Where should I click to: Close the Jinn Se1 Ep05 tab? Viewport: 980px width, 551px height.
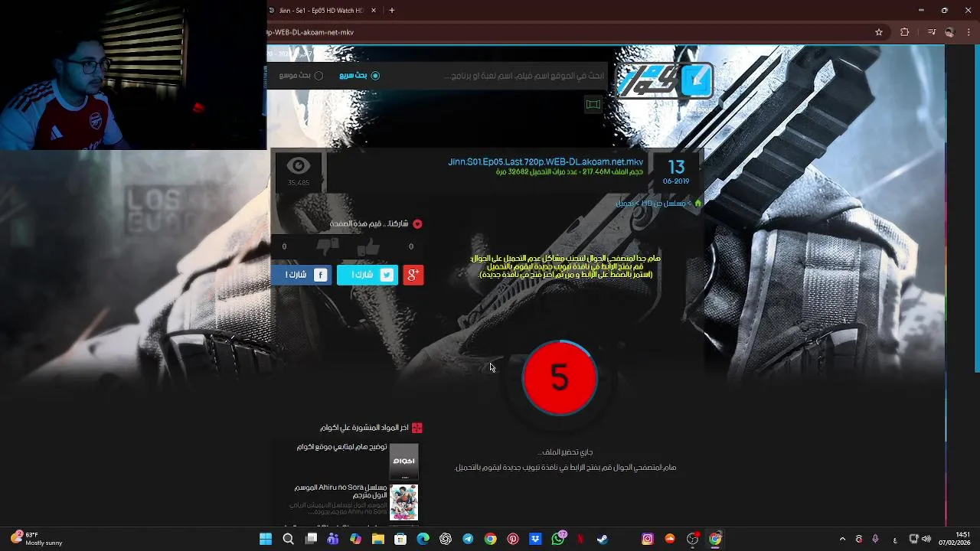pyautogui.click(x=374, y=11)
